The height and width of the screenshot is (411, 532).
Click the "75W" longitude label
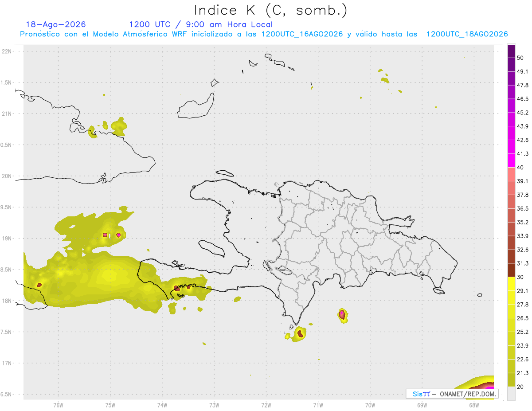(x=110, y=405)
